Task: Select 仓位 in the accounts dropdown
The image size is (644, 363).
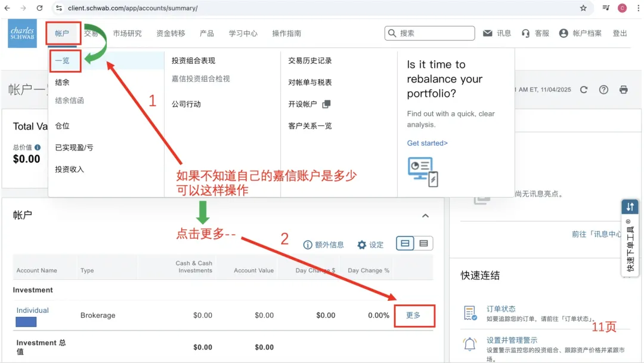Action: tap(63, 126)
